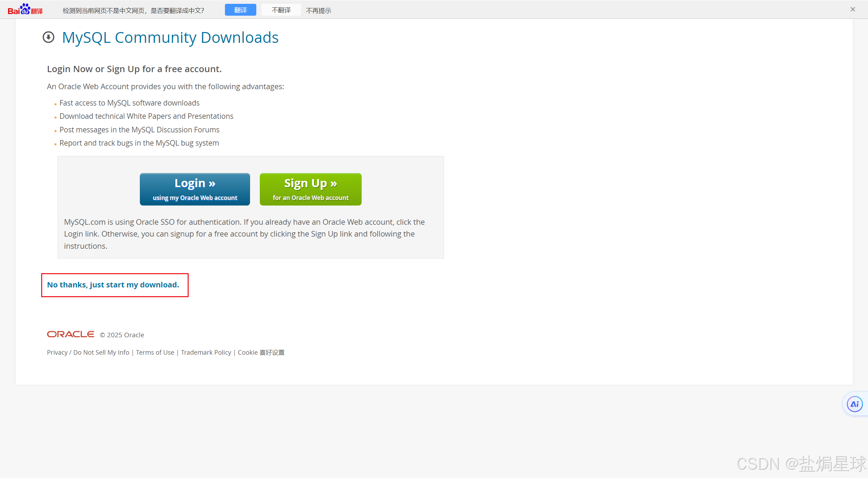868x478 pixels.
Task: Click Login using my Oracle Web account
Action: coord(195,189)
